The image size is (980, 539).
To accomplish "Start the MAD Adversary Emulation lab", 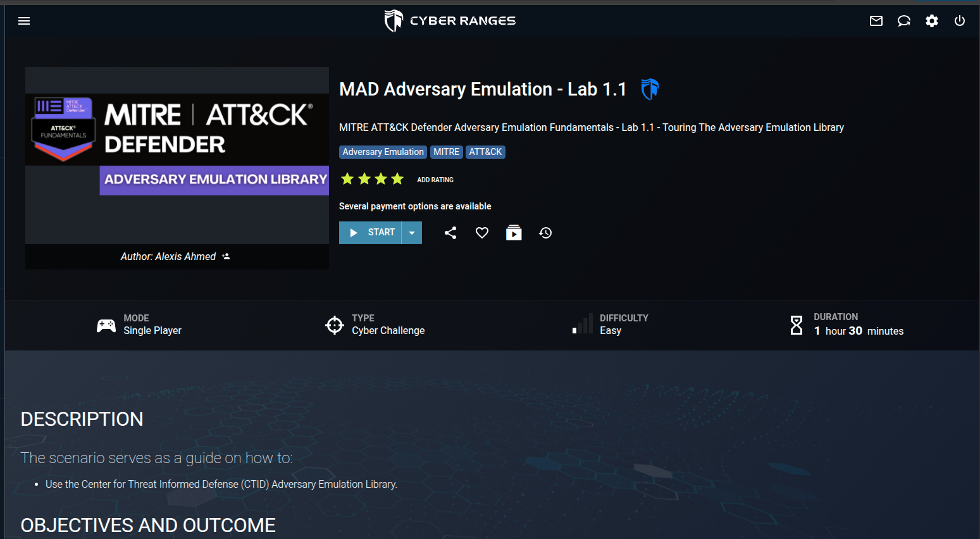I will pos(371,233).
